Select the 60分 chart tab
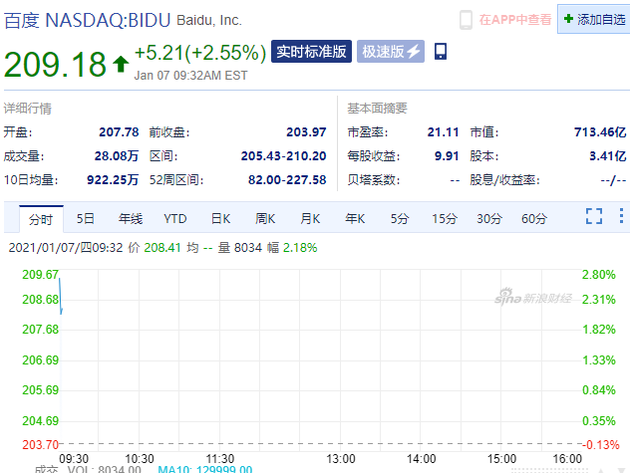The width and height of the screenshot is (630, 473). (x=534, y=219)
